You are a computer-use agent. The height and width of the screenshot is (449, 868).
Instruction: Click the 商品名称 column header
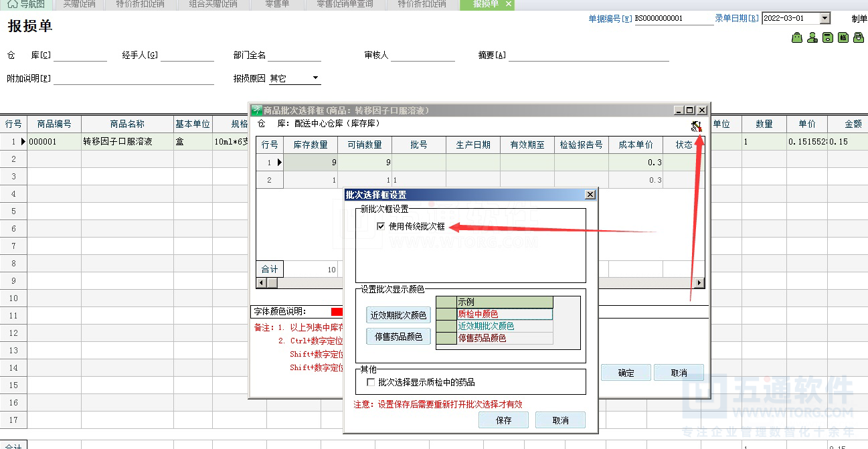pyautogui.click(x=127, y=124)
